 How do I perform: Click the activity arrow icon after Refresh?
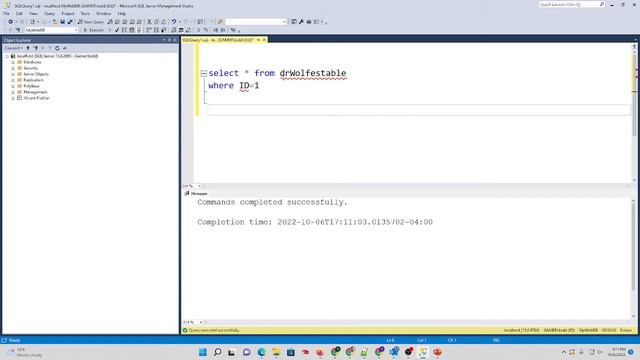(x=65, y=48)
